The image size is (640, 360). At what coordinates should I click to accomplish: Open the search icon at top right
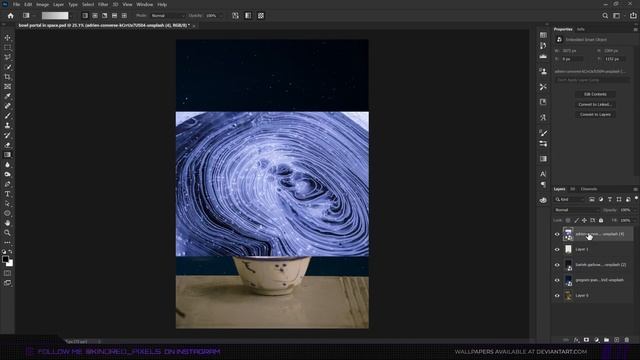click(x=605, y=16)
